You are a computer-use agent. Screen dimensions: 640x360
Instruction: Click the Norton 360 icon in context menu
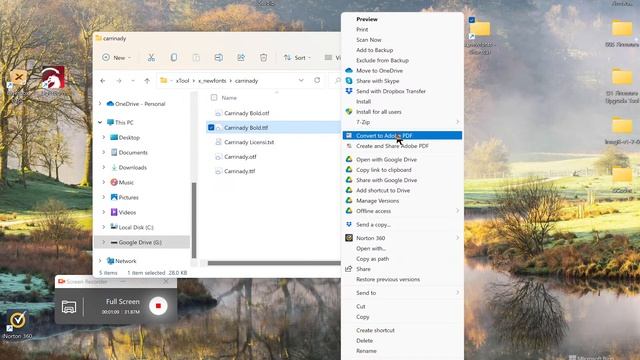pyautogui.click(x=349, y=238)
